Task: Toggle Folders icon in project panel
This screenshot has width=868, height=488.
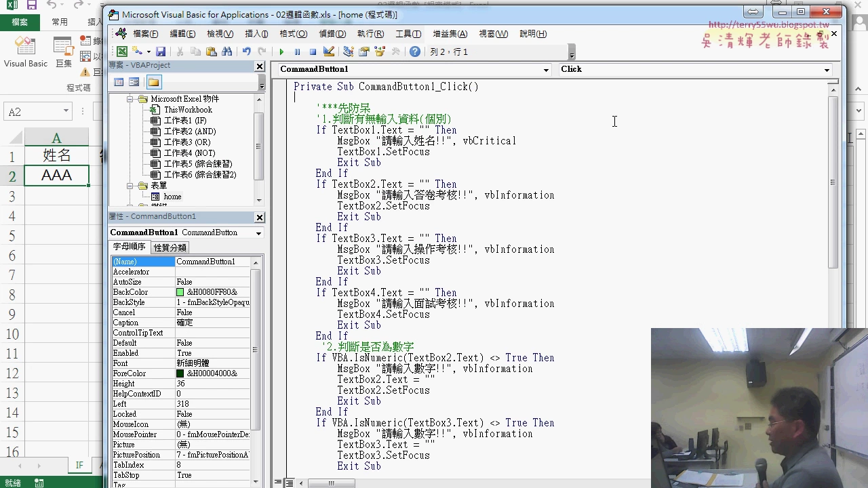Action: [x=154, y=82]
